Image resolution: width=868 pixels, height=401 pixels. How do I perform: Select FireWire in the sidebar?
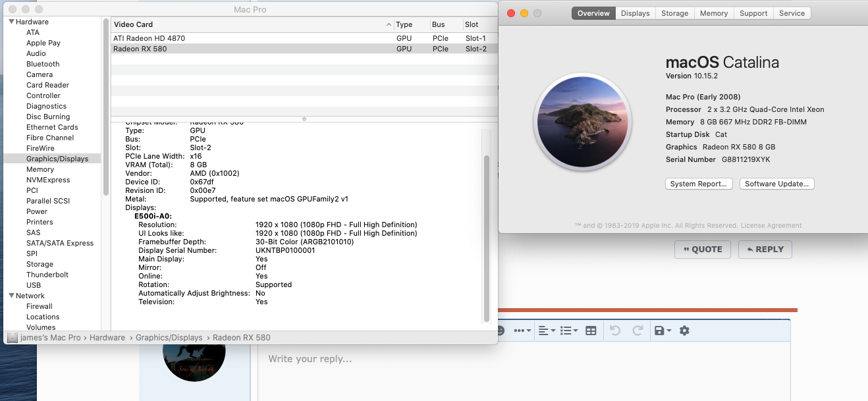[40, 148]
